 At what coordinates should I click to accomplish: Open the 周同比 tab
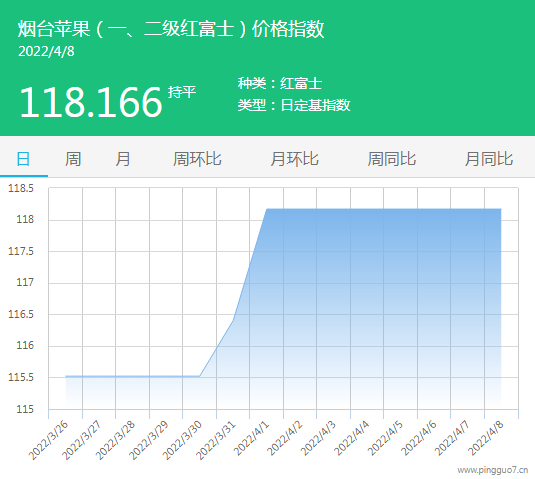point(392,159)
